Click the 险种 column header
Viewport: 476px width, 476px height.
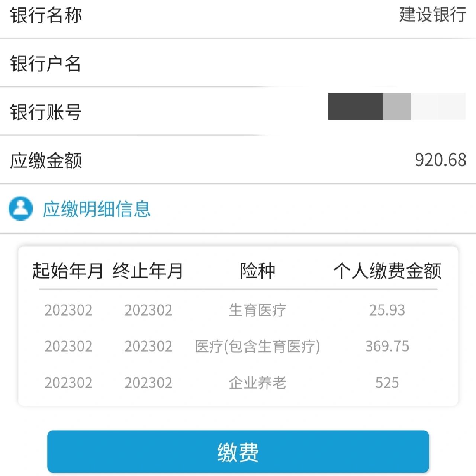point(257,270)
